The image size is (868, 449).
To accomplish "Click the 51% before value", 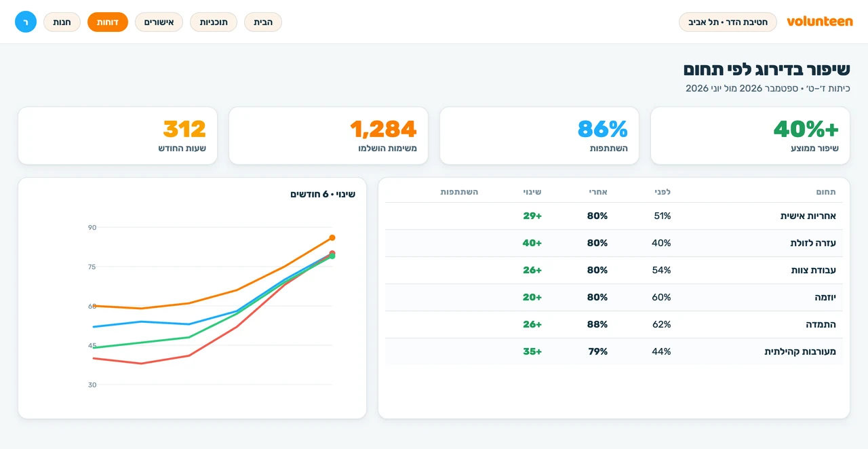I will pyautogui.click(x=662, y=216).
